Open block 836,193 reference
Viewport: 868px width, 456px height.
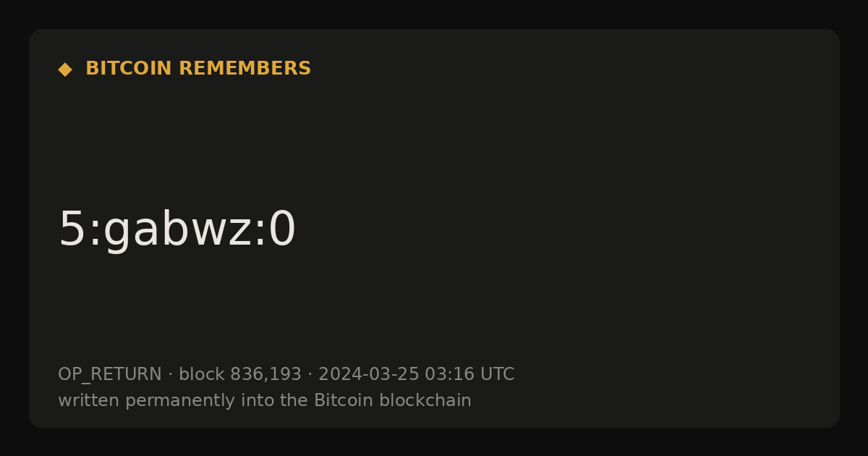240,375
